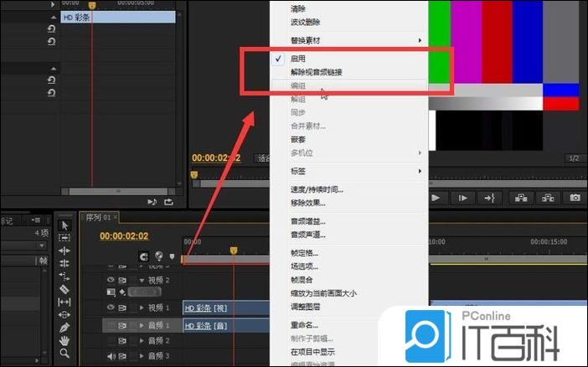
Task: Select the Track Select tool
Action: (x=64, y=238)
